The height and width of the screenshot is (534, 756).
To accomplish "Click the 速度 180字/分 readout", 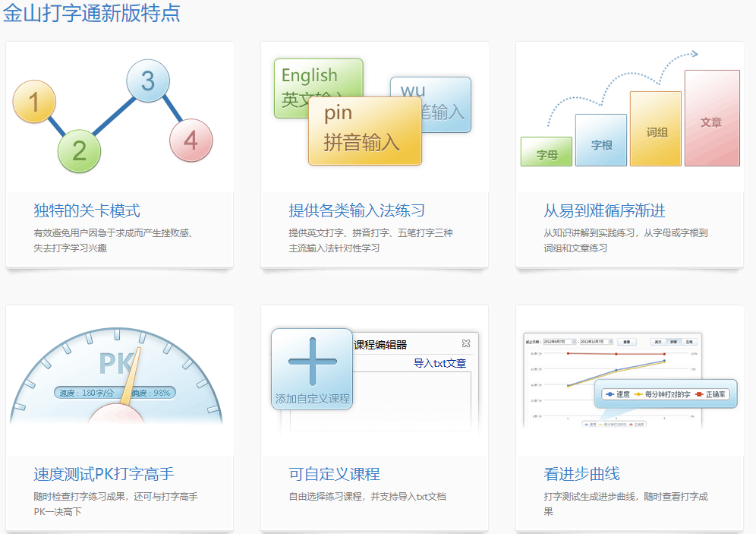I will (x=87, y=393).
